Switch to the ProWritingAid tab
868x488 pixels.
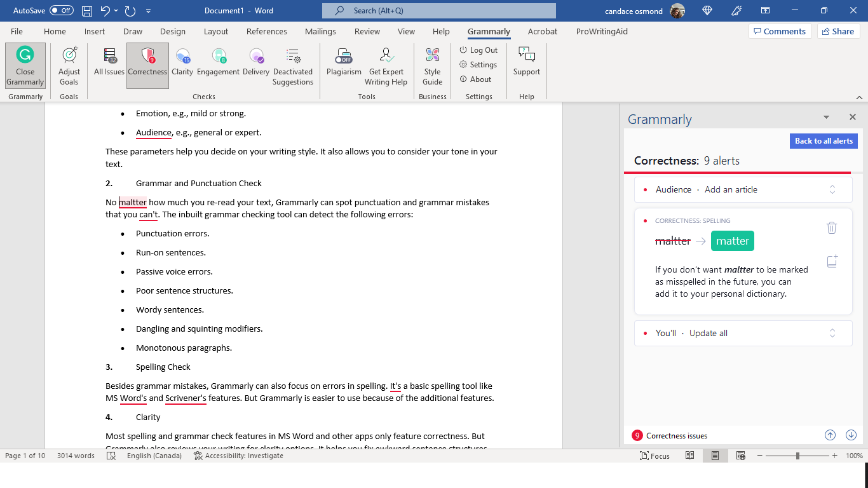click(x=603, y=31)
